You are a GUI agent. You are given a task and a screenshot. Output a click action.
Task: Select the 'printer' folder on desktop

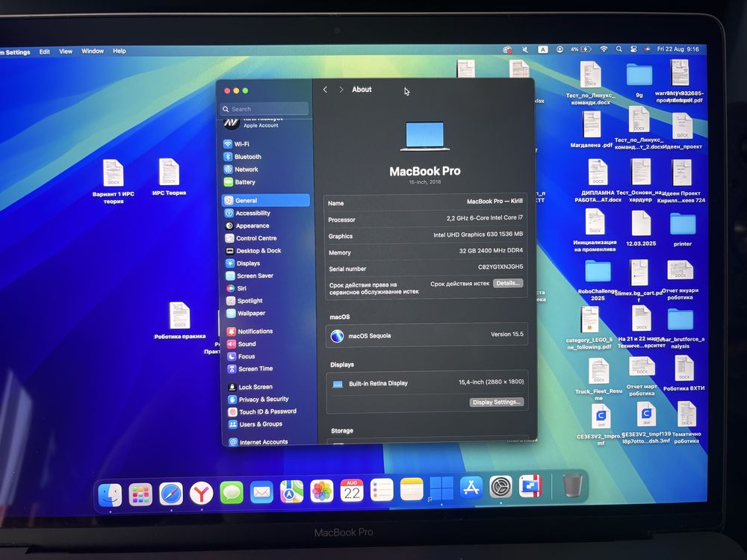(683, 229)
